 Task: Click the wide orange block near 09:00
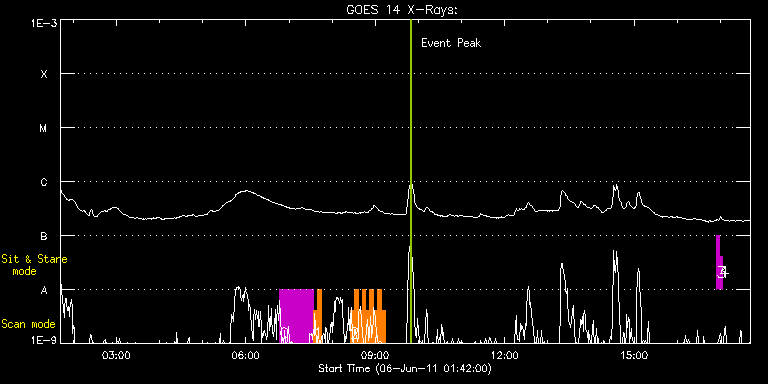click(369, 316)
